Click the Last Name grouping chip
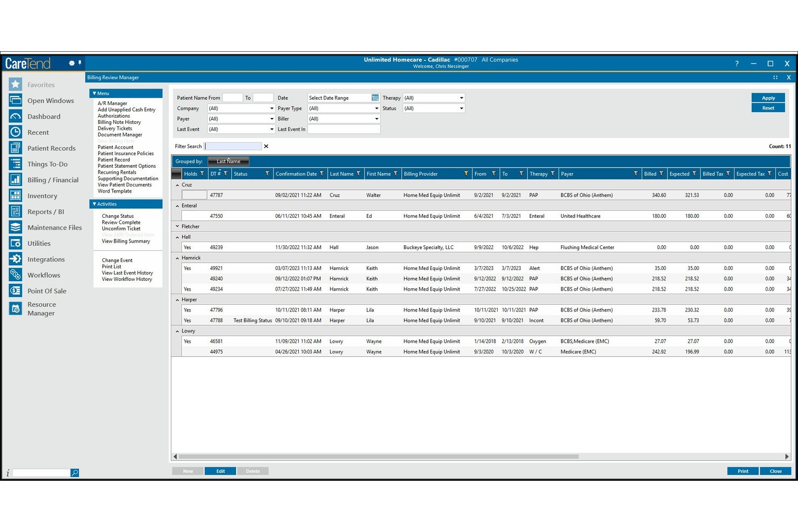Viewport: 798px width, 532px height. pyautogui.click(x=229, y=161)
